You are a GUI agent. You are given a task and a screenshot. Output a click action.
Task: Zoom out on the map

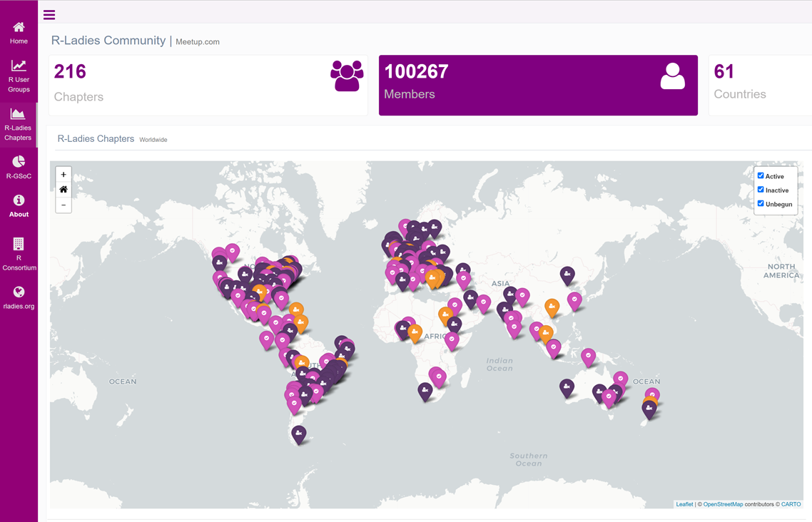tap(64, 205)
